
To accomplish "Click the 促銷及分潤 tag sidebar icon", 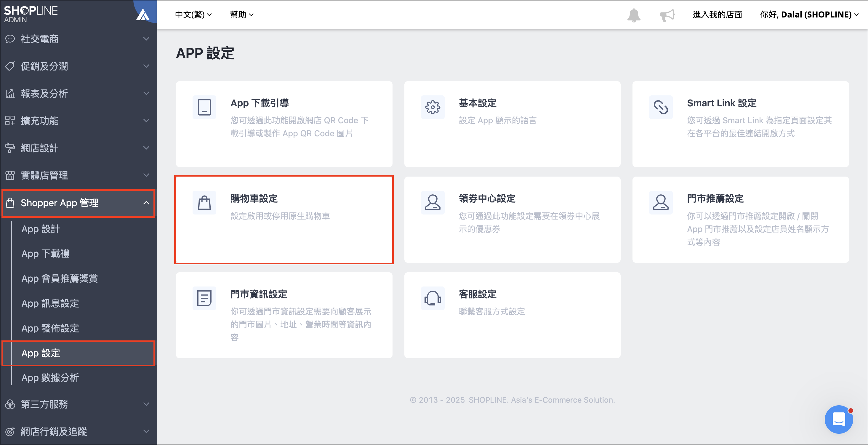I will click(10, 66).
